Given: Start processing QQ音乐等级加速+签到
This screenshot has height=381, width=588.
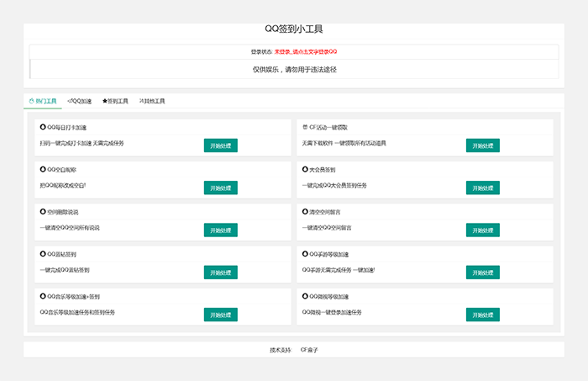Looking at the screenshot, I should [220, 315].
